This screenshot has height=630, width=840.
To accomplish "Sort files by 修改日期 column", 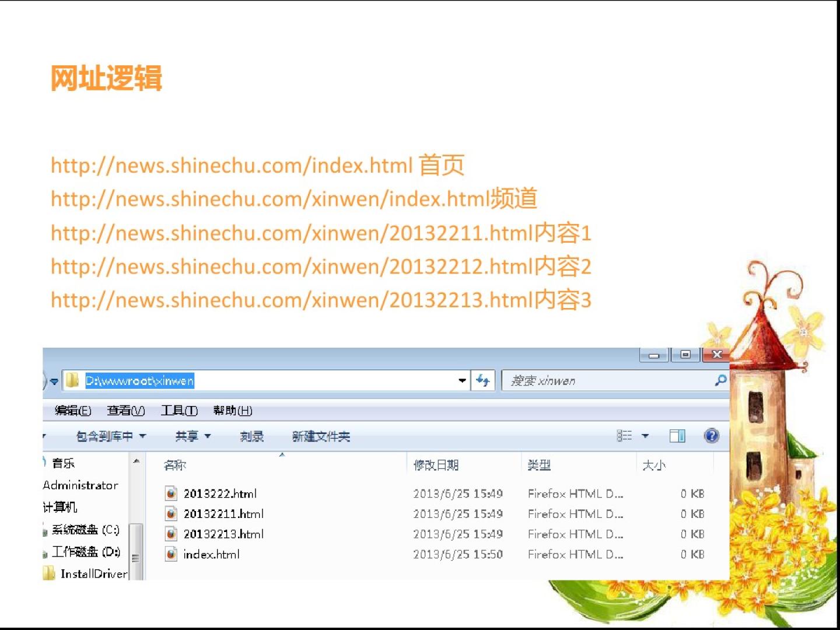I will pos(436,465).
